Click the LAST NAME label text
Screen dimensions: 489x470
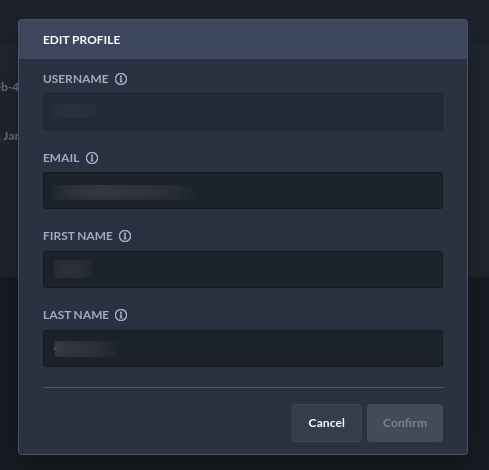(x=76, y=315)
